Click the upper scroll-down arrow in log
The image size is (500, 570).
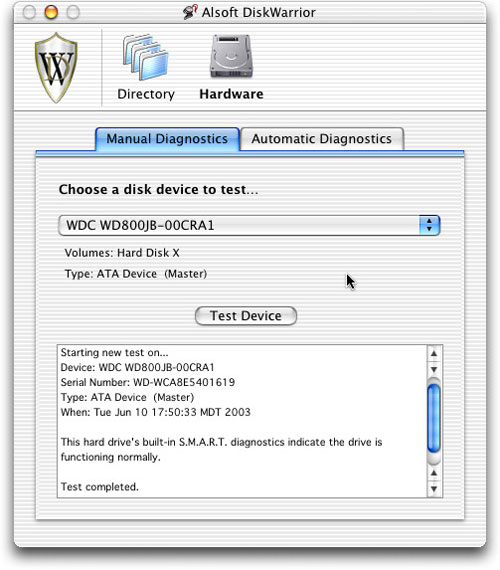pyautogui.click(x=433, y=369)
